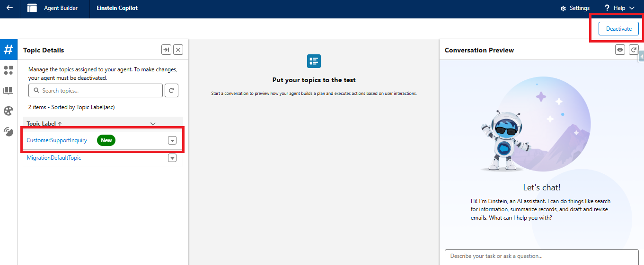Click the Agent Builder app icon
This screenshot has width=644, height=265.
pyautogui.click(x=32, y=8)
